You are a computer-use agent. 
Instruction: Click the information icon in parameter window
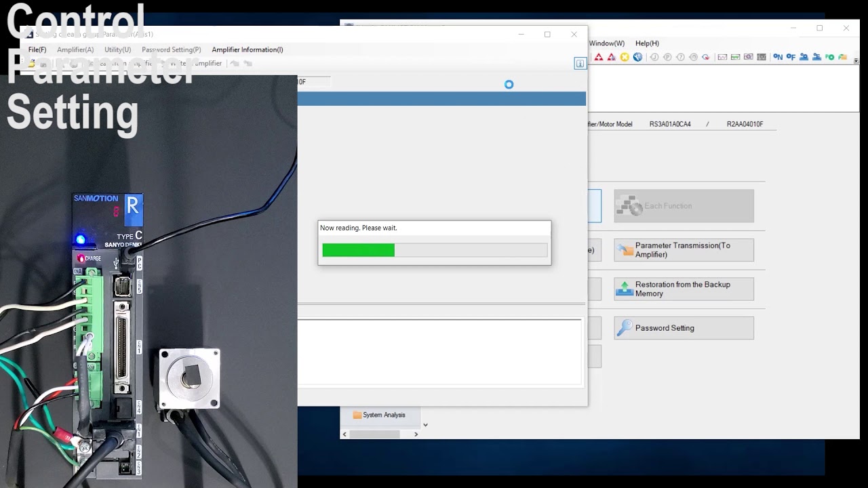pyautogui.click(x=580, y=63)
